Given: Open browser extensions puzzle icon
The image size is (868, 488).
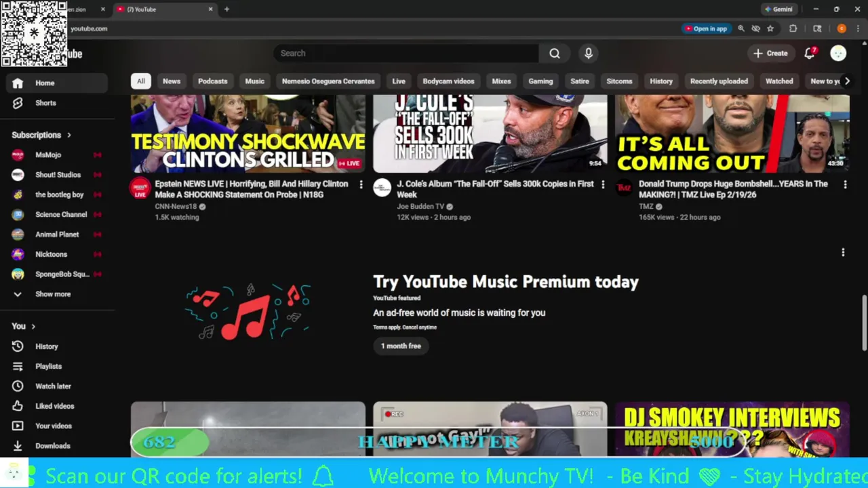Looking at the screenshot, I should 793,28.
